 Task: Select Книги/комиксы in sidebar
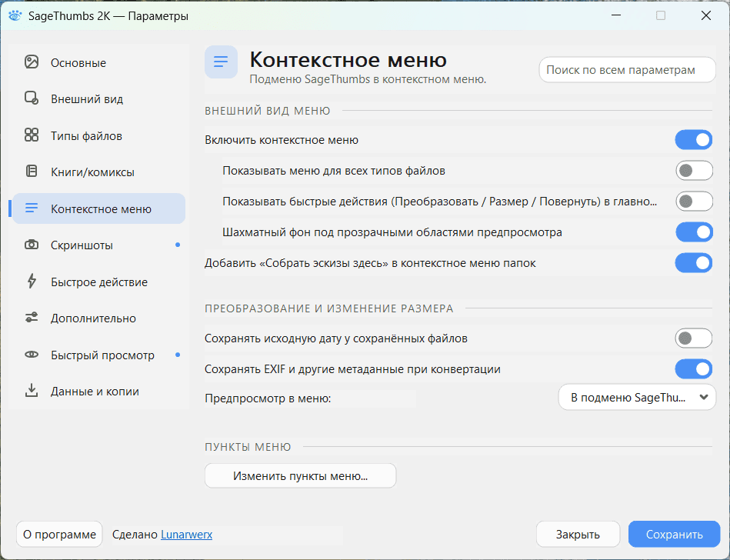pos(98,172)
